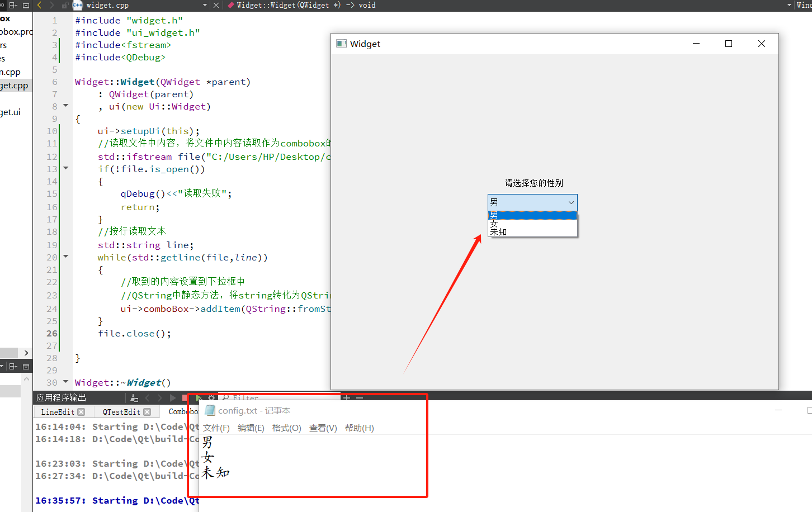Select get.ui file in project tree
The height and width of the screenshot is (512, 812).
(x=11, y=112)
